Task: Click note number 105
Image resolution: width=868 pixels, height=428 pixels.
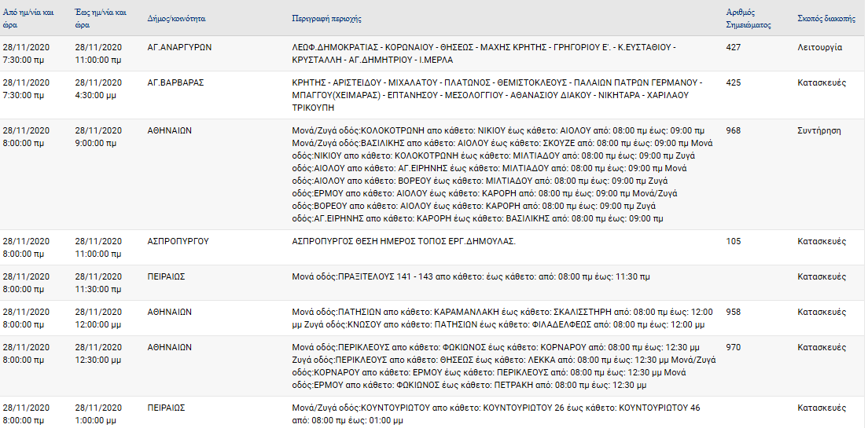Action: [733, 242]
